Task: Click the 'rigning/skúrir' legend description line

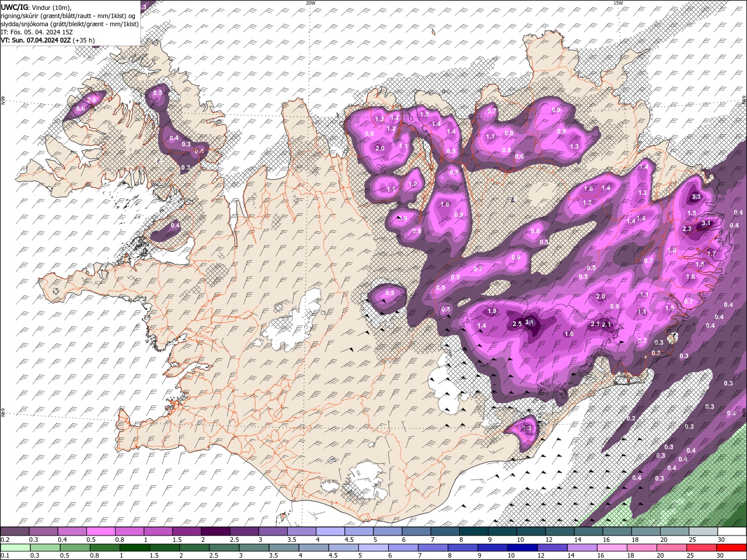Action: 68,15
